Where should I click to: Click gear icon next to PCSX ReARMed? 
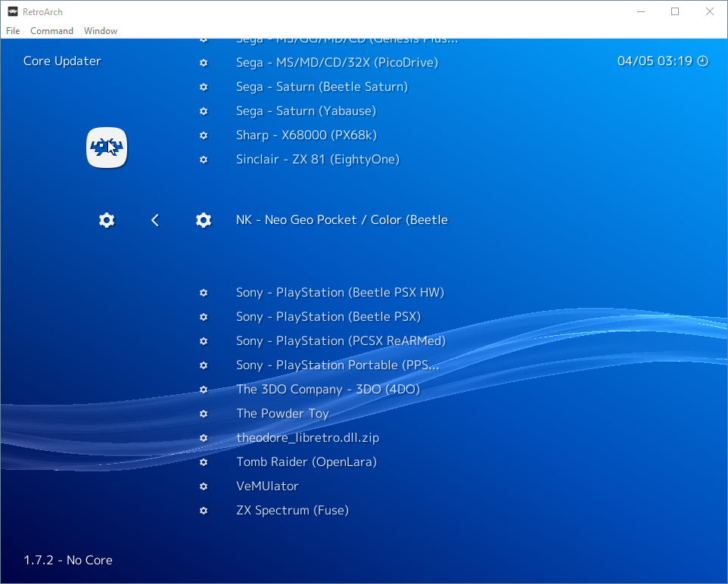(204, 340)
